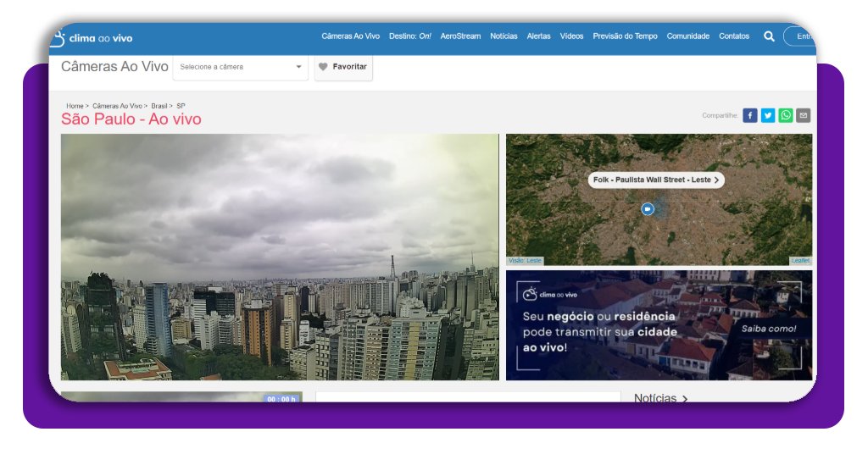Click the Entrar login button
The image size is (868, 454).
point(799,36)
